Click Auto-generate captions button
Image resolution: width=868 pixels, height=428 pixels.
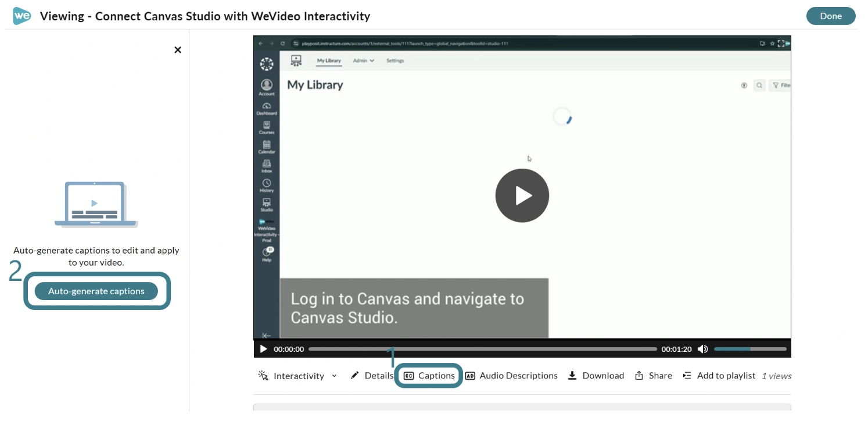pos(96,291)
